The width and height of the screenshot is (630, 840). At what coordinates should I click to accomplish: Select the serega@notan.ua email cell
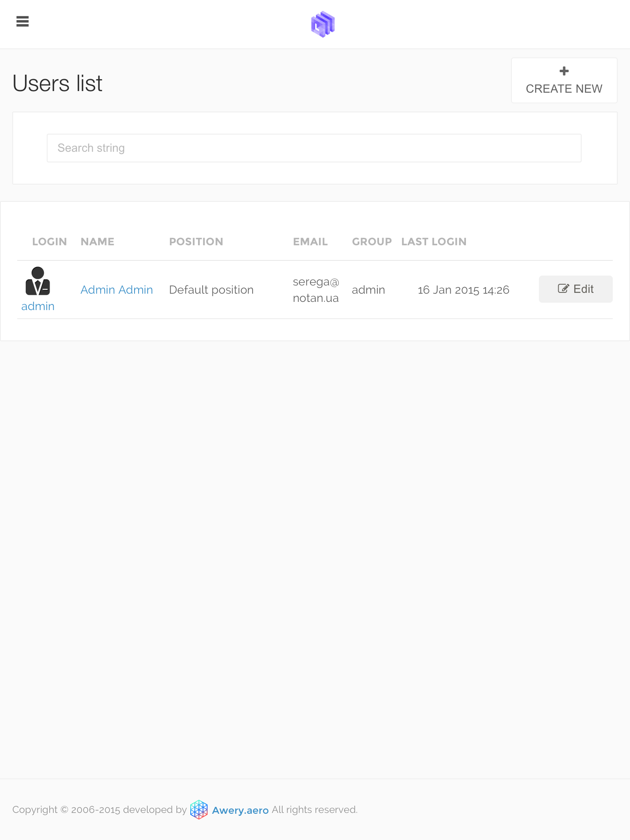pos(316,290)
